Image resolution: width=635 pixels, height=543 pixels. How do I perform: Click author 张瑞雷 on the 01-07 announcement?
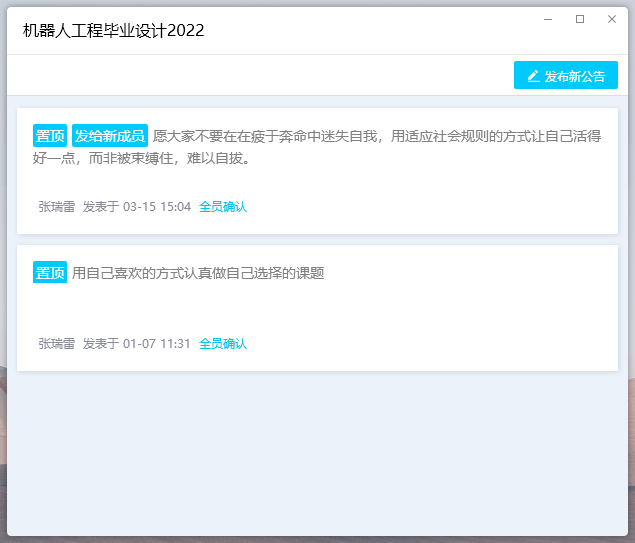[x=57, y=344]
